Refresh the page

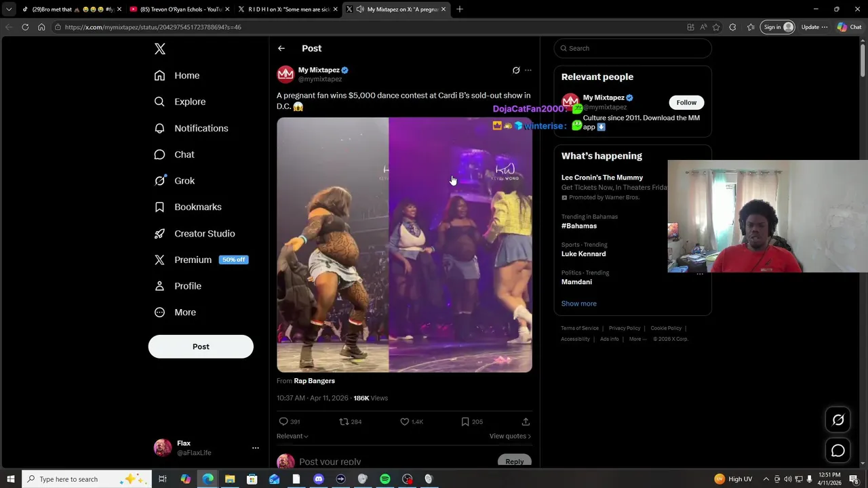pos(25,27)
